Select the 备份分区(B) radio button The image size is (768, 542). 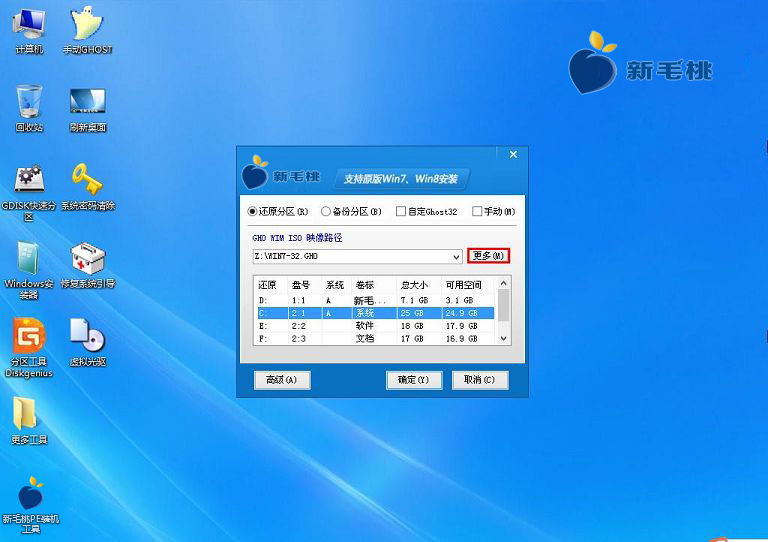[351, 212]
